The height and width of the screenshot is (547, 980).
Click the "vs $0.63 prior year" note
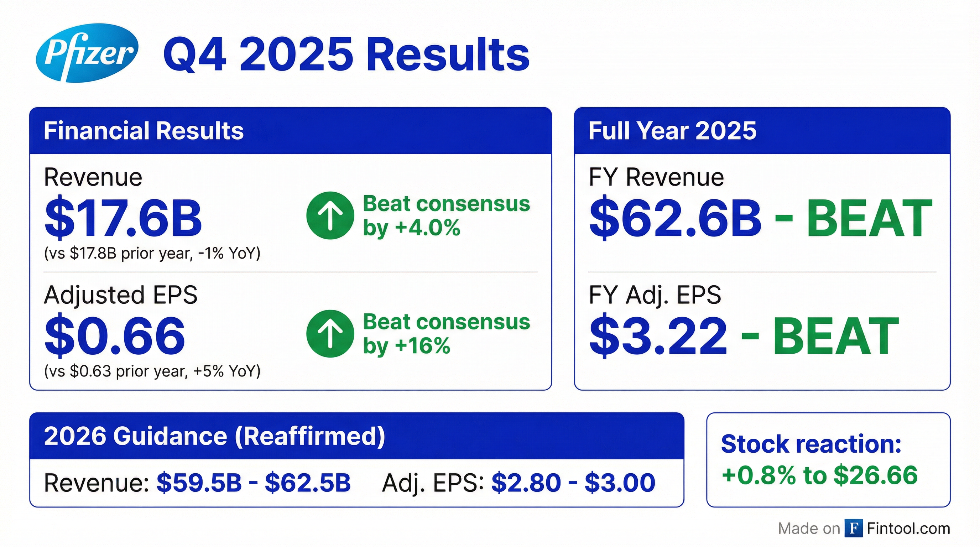click(x=152, y=371)
